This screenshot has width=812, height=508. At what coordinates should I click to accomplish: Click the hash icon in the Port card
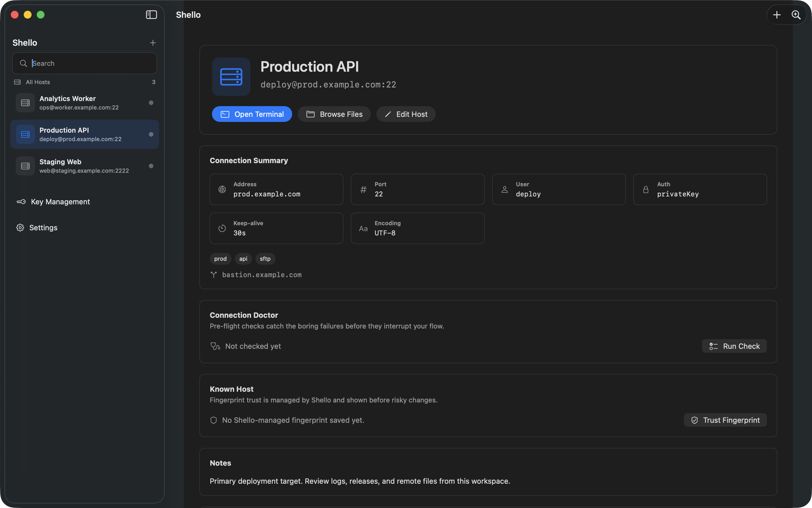click(363, 189)
